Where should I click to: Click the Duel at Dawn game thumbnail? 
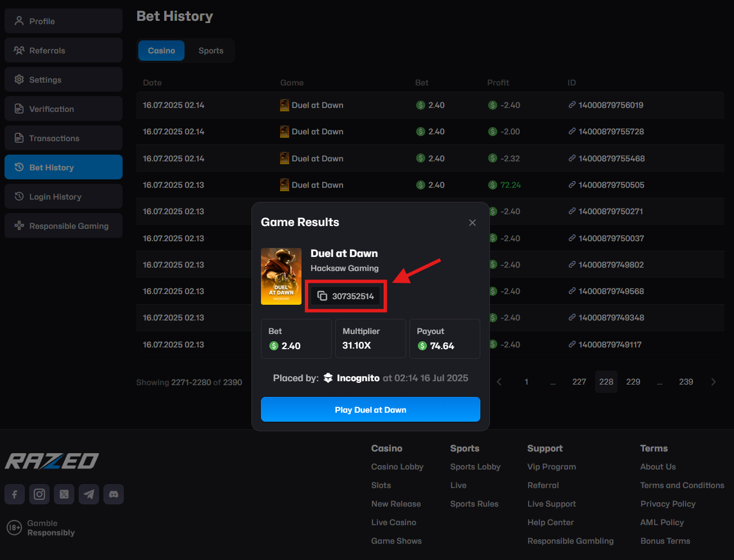[x=281, y=277]
